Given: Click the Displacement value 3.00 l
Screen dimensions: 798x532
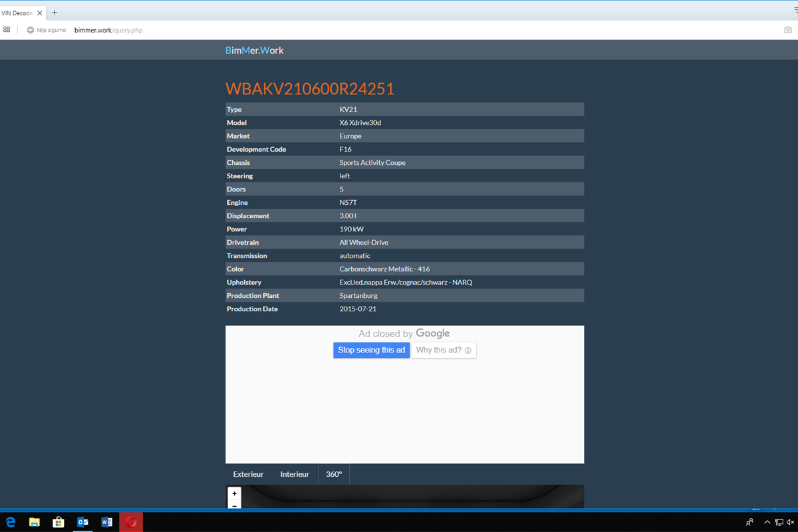Looking at the screenshot, I should (348, 216).
